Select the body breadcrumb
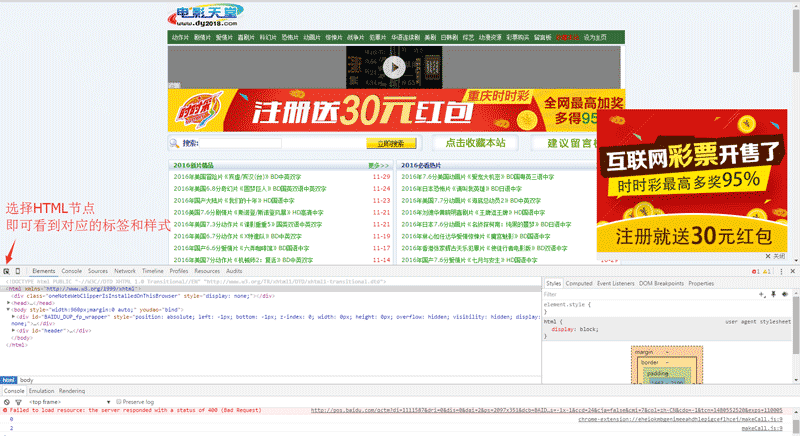The image size is (800, 436). 27,380
